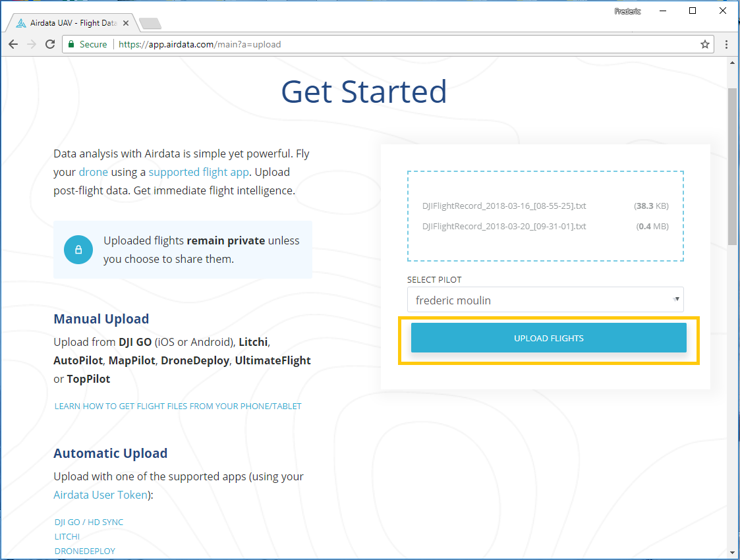Viewport: 740px width, 560px height.
Task: Bookmark this page with the star icon
Action: point(704,44)
